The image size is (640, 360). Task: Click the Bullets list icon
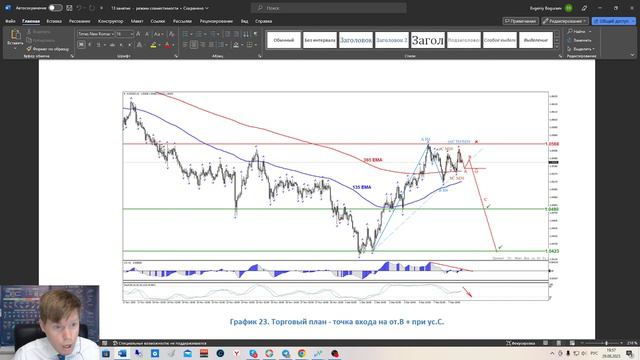186,34
